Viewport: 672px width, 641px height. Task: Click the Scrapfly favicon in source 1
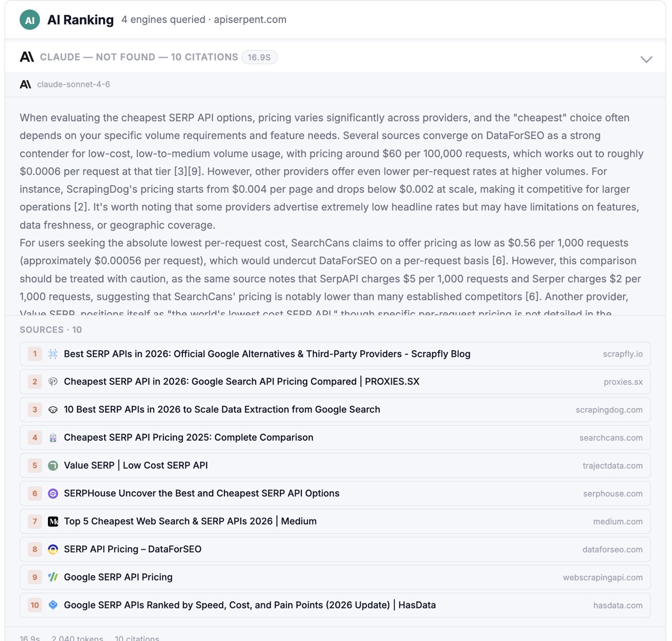click(53, 354)
